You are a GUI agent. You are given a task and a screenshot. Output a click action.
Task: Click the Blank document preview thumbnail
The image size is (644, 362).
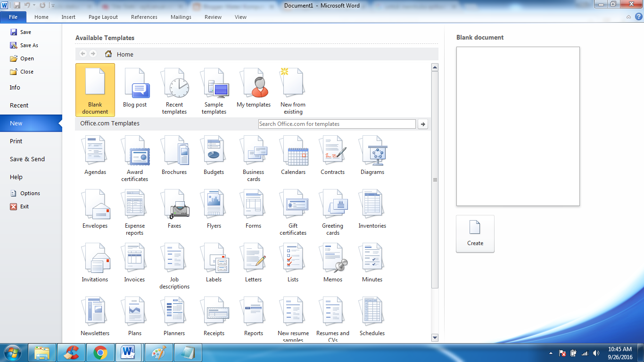(x=518, y=126)
